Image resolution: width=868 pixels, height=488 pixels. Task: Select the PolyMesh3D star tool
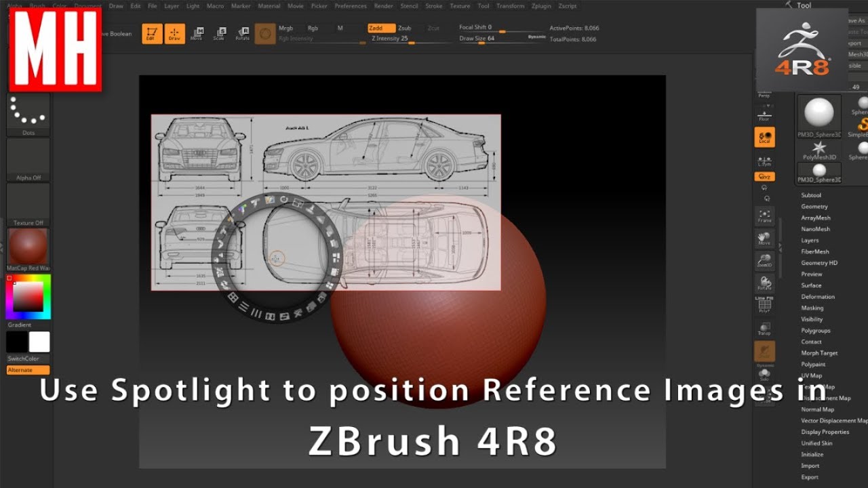(818, 150)
